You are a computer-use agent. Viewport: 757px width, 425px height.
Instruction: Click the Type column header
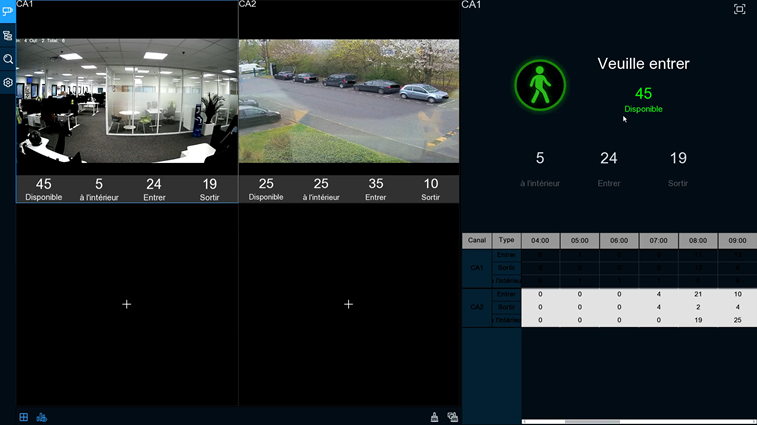pos(506,241)
